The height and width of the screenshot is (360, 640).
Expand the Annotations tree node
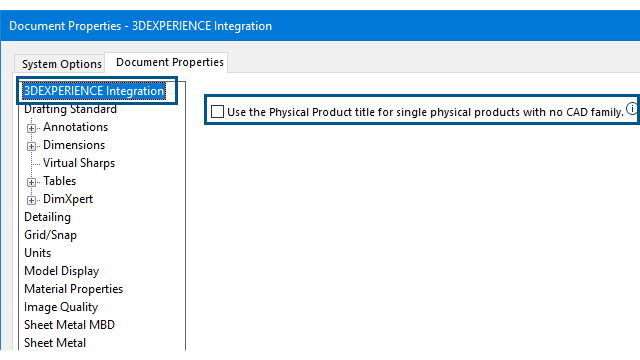[x=31, y=128]
